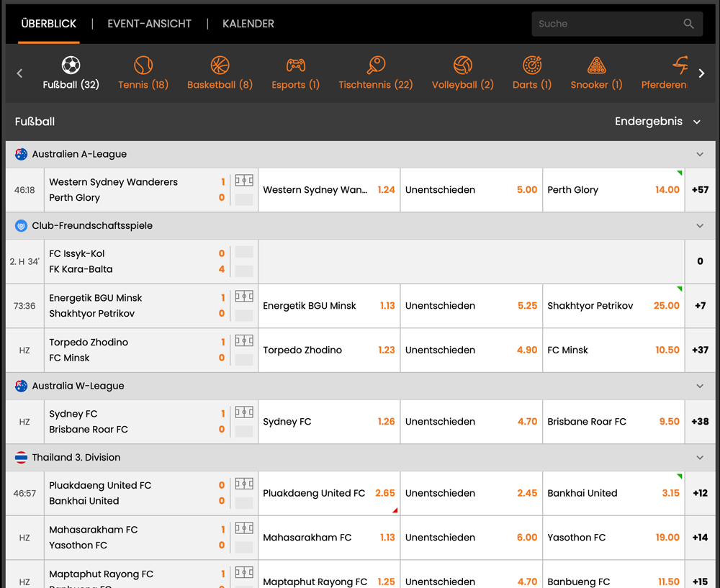This screenshot has height=588, width=720.
Task: Select the Basketball sport icon
Action: pos(220,65)
